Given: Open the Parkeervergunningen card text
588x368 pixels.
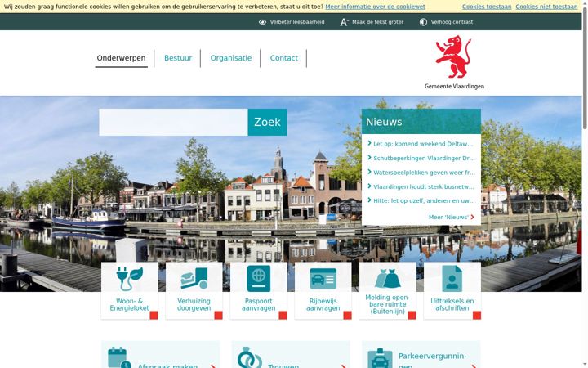Looking at the screenshot, I should point(432,361).
